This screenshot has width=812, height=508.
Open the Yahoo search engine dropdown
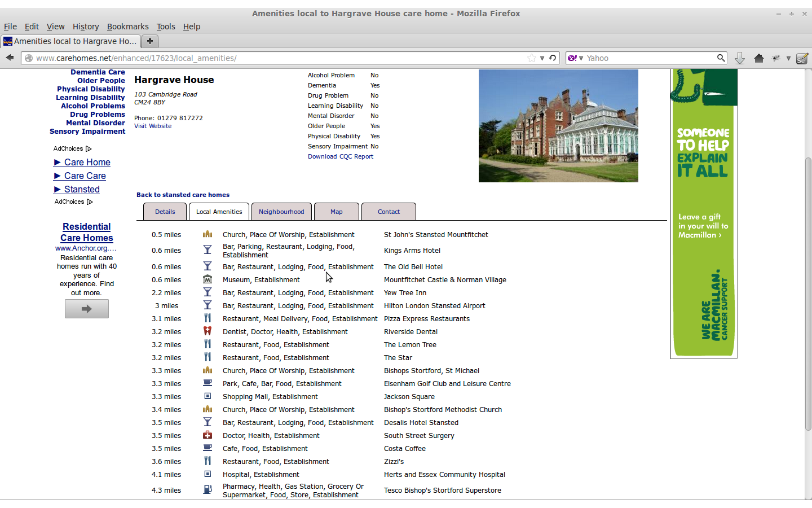pos(581,58)
